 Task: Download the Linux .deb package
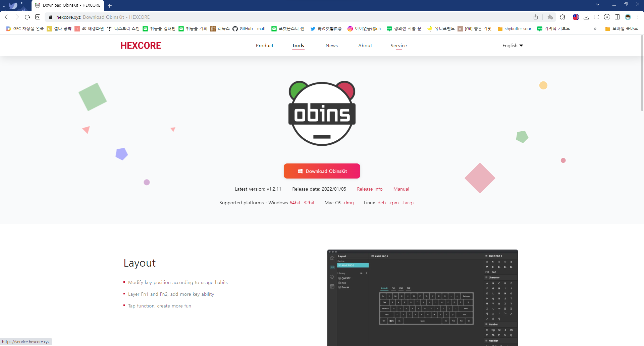coord(381,203)
